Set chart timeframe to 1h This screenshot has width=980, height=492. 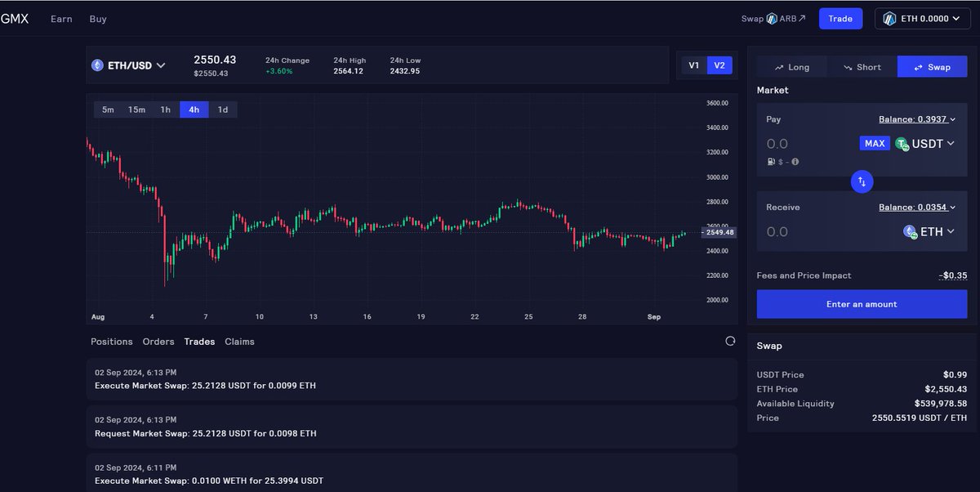[166, 110]
